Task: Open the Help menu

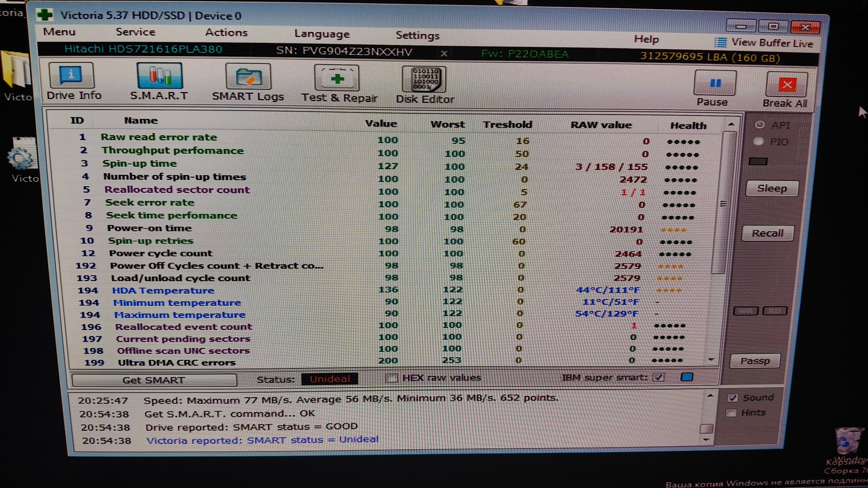Action: coord(646,39)
